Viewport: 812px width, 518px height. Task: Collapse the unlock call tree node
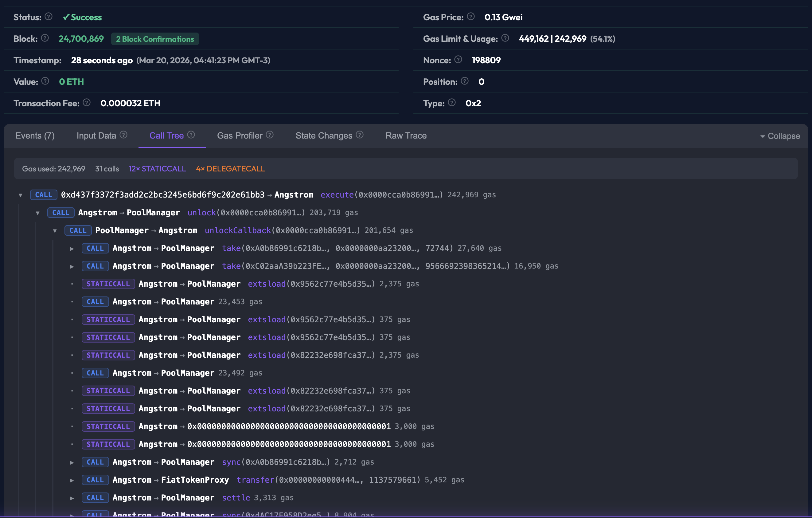pos(38,213)
